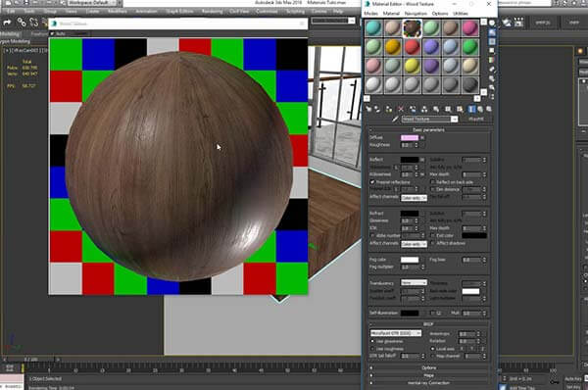
Task: Click Put Material to Scene icon
Action: (377, 109)
